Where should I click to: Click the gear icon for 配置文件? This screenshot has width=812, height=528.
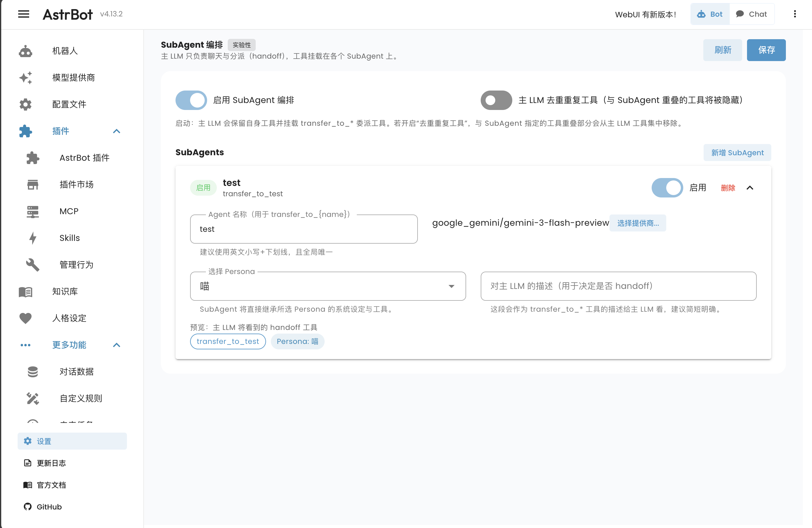[x=26, y=105]
